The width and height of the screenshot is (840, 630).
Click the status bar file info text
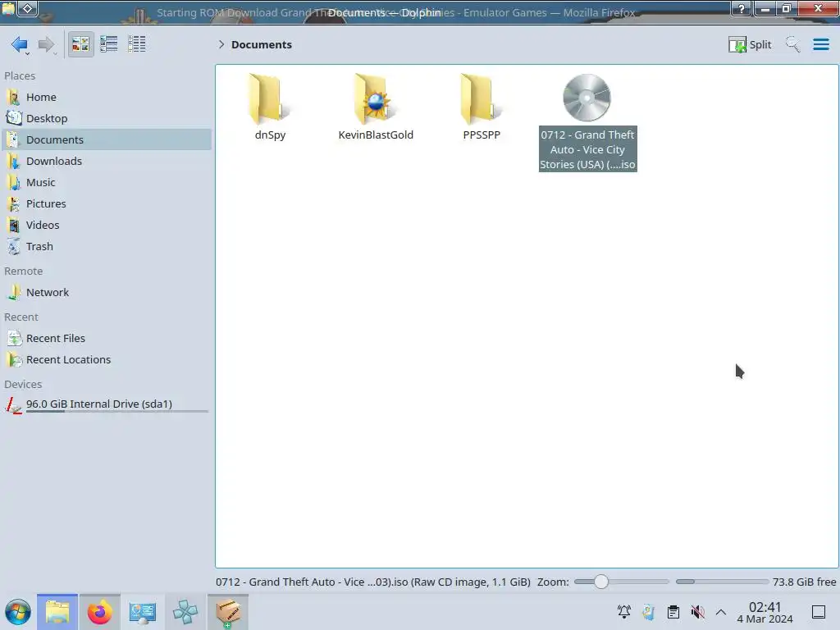(373, 582)
